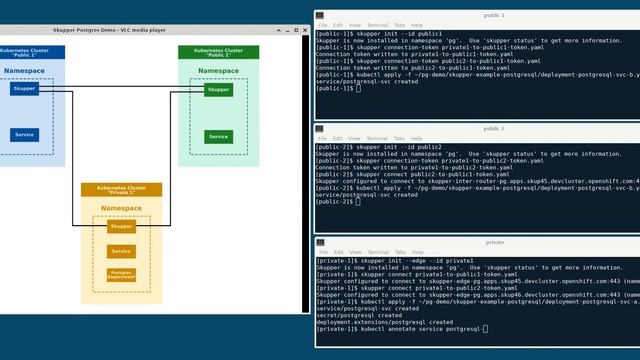640x360 pixels.
Task: Open Edit menu in public 1 terminal
Action: [x=338, y=25]
